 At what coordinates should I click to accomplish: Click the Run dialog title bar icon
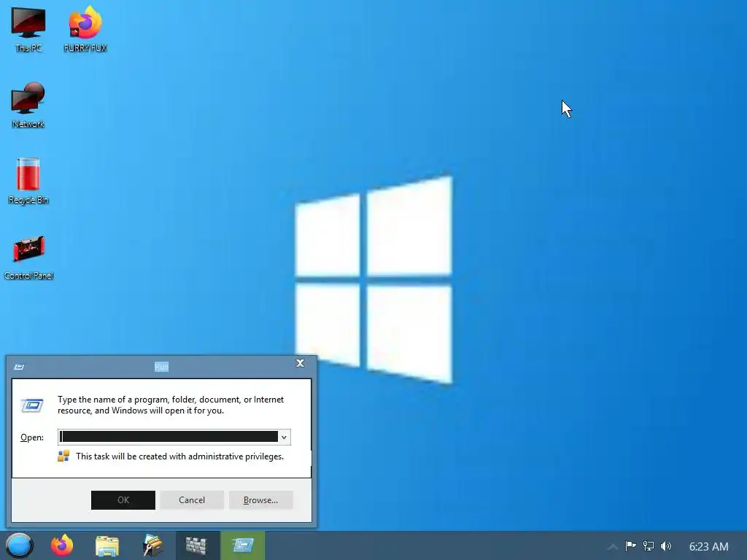[x=19, y=367]
